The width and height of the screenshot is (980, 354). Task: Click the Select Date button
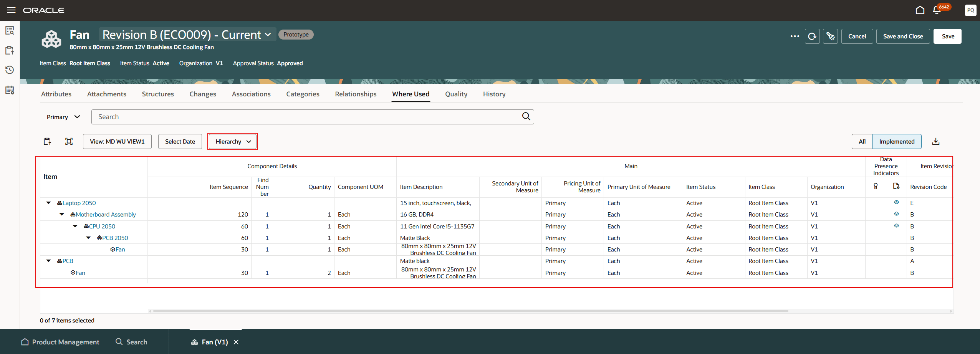[180, 141]
